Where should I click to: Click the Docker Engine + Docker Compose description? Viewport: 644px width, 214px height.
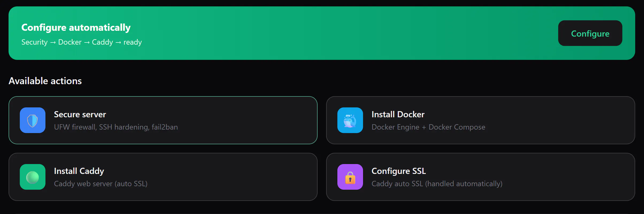pos(428,127)
